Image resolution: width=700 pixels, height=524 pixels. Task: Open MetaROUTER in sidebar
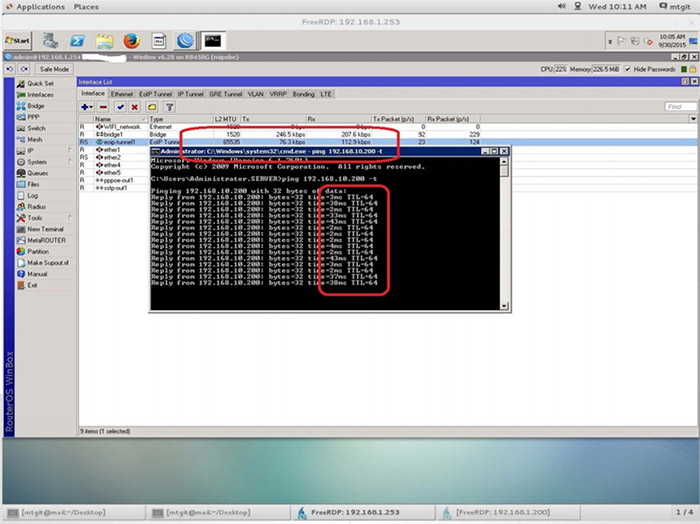click(x=46, y=240)
